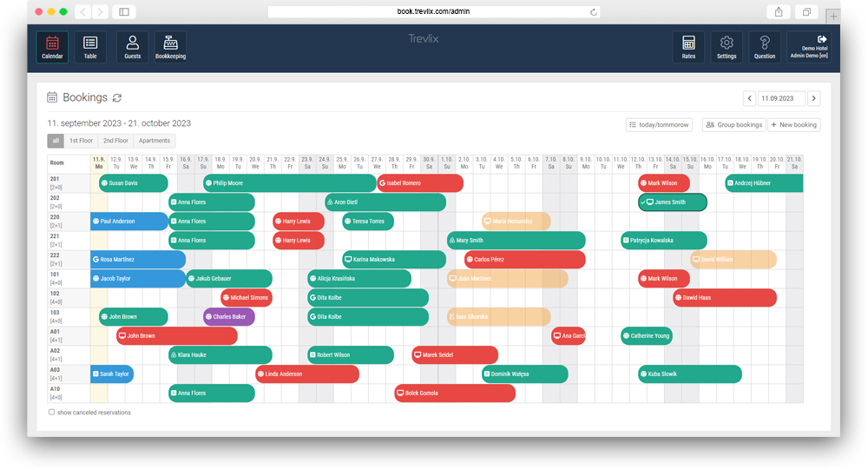Open the Guests section icon
This screenshot has width=868, height=470.
coord(132,47)
